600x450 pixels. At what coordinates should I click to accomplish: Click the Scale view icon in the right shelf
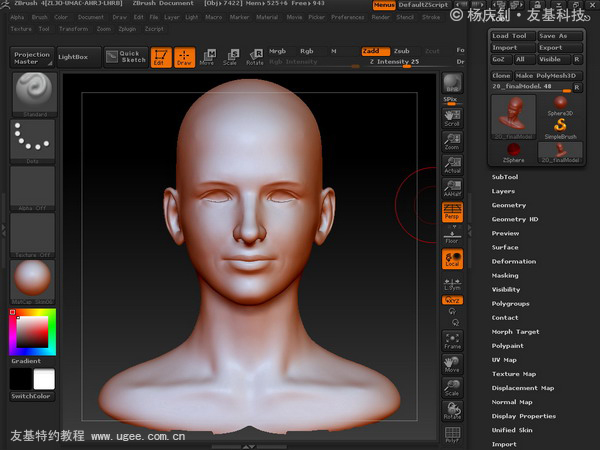(452, 388)
